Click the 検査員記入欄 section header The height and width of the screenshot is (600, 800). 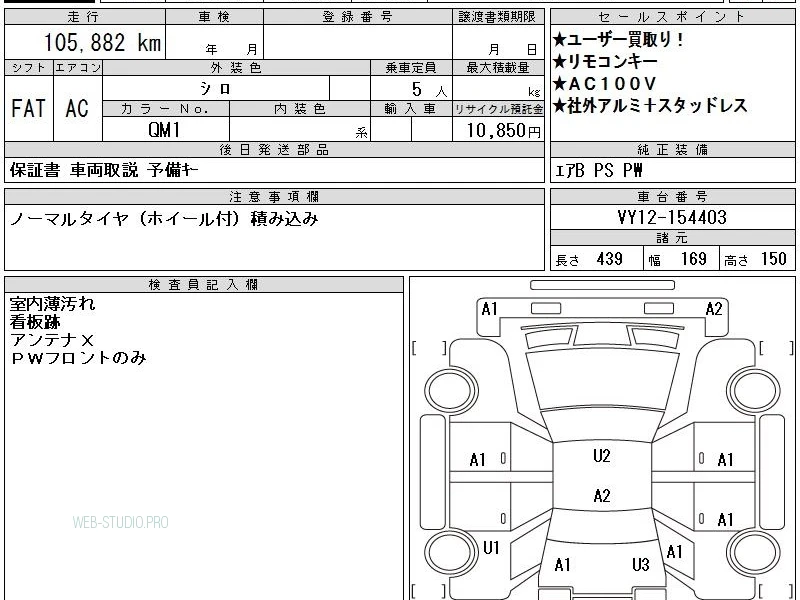pos(204,285)
